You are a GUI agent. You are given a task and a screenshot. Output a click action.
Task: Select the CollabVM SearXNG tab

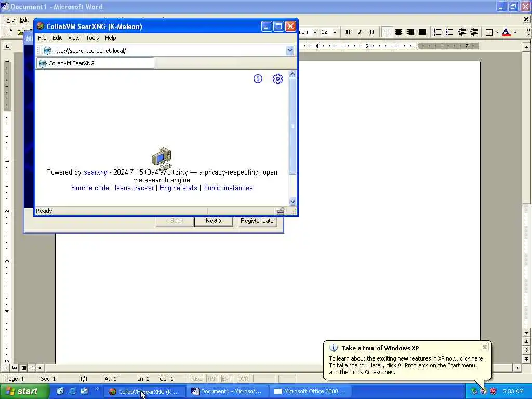(95, 63)
